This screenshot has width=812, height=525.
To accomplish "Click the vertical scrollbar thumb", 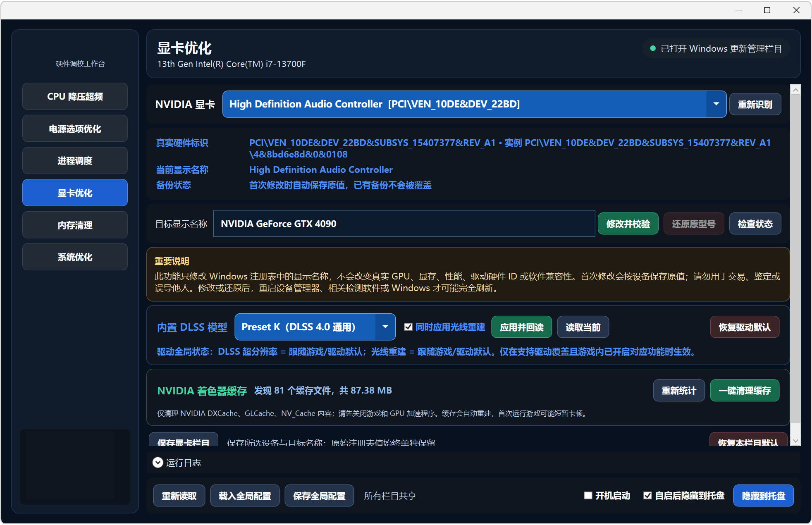I will click(795, 258).
